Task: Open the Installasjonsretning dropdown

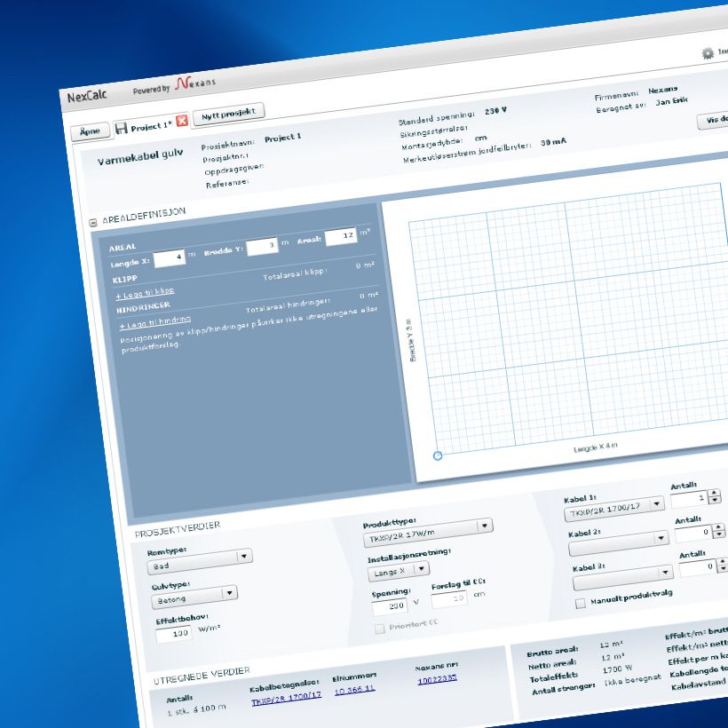Action: 399,571
